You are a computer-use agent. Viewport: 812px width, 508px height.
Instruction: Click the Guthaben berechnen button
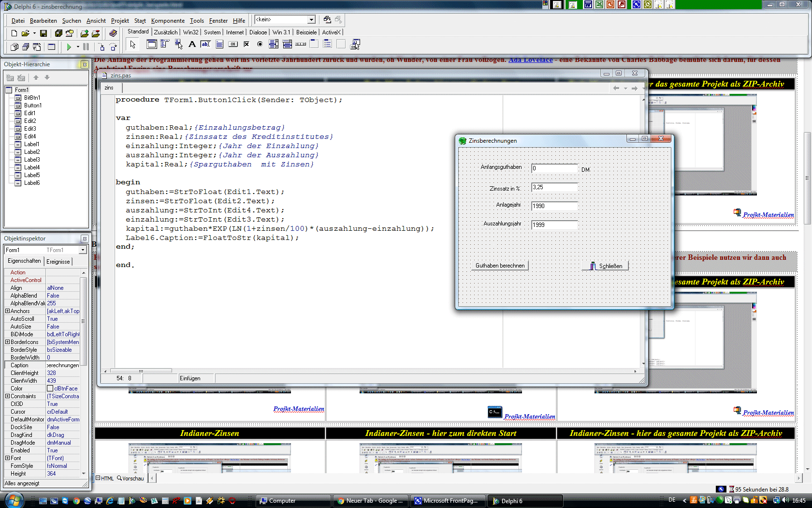tap(500, 266)
